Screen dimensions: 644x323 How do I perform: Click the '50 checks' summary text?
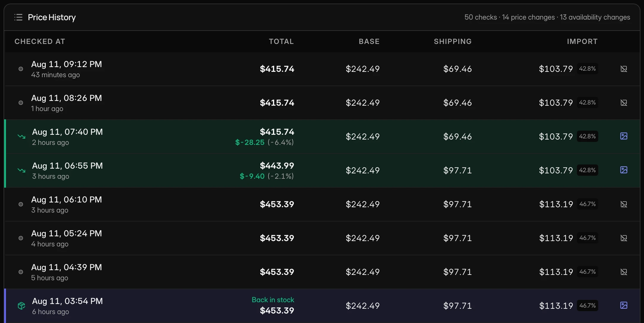click(x=481, y=17)
